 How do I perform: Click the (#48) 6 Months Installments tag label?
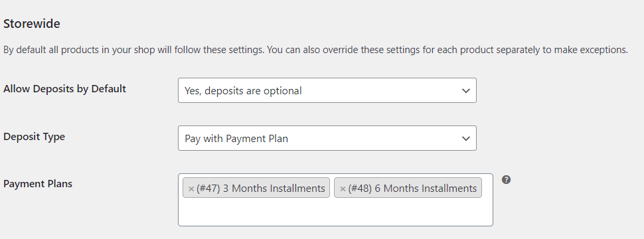click(412, 189)
